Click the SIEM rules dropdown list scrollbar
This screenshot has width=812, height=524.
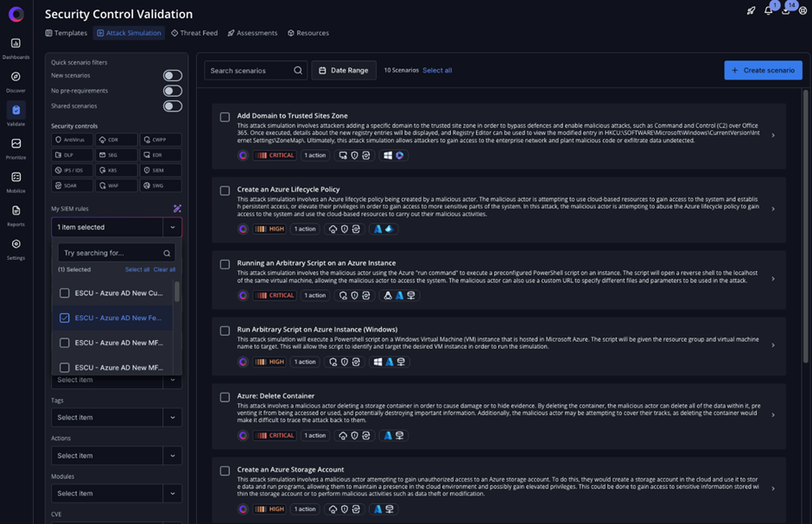177,292
